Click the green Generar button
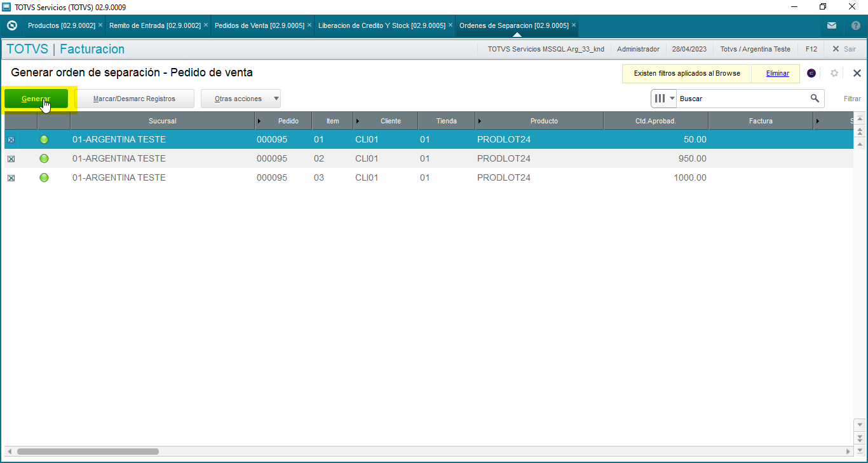Image resolution: width=868 pixels, height=463 pixels. tap(36, 99)
